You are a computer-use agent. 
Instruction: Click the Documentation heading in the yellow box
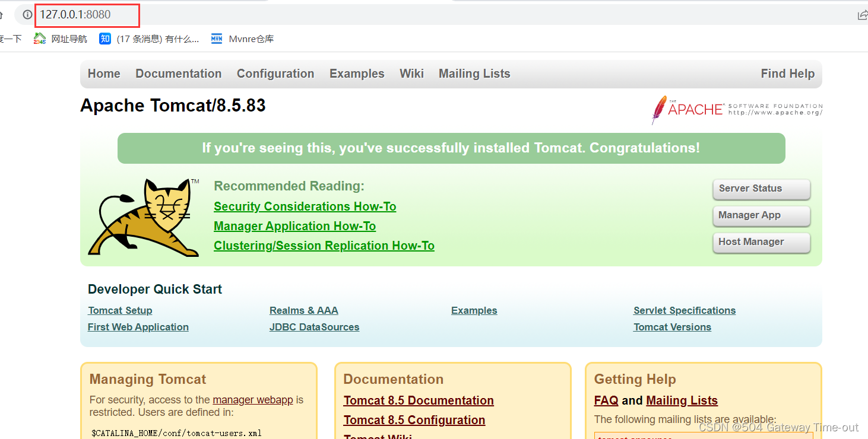pyautogui.click(x=394, y=379)
